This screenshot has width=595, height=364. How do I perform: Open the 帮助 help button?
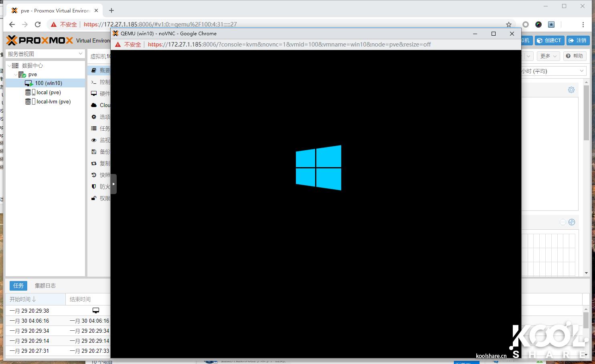point(575,56)
